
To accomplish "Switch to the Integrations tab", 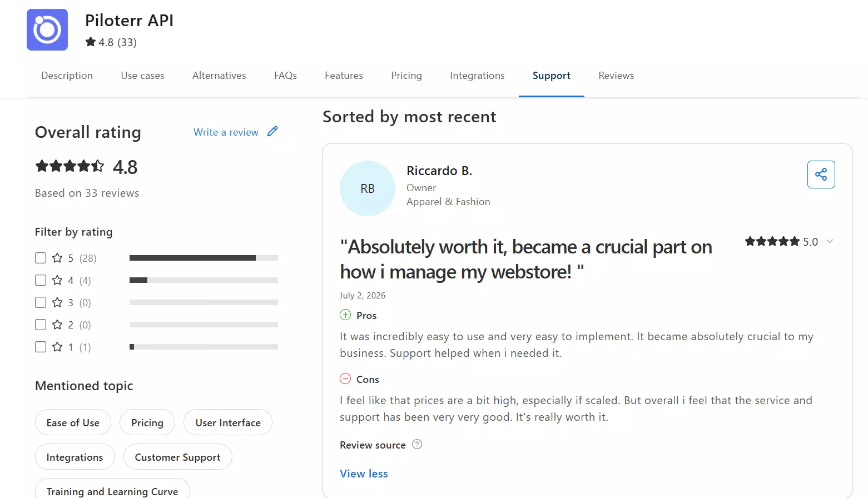I will click(x=477, y=76).
